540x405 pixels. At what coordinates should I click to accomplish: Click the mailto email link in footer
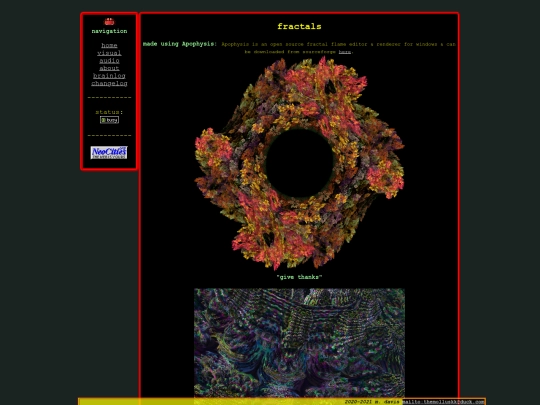[443, 402]
